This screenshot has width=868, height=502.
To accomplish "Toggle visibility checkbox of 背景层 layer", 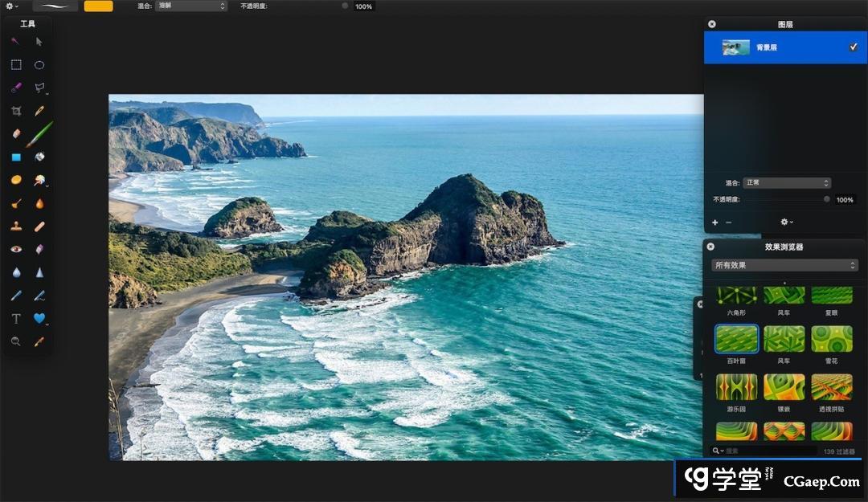I will click(853, 47).
